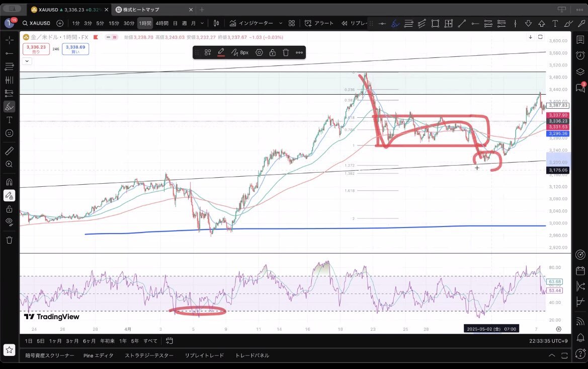Select the vertical line tool in favorites toolbar
Viewport: 588px width, 369px height.
[515, 24]
